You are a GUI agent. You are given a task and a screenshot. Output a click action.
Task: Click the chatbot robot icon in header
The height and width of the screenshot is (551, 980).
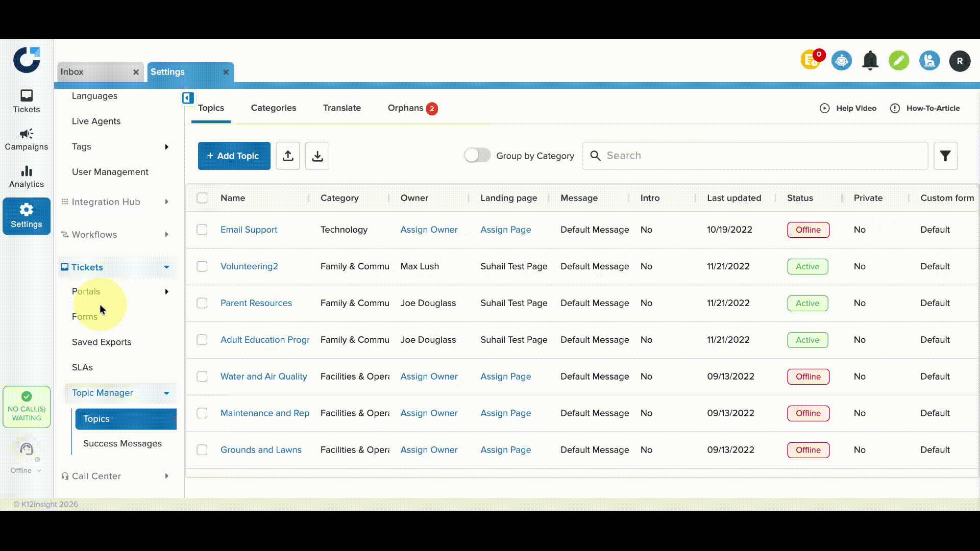841,61
